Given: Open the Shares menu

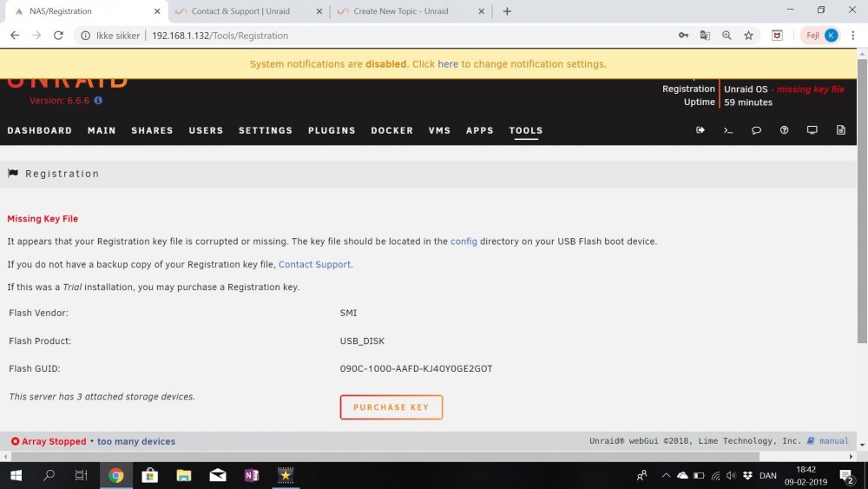Looking at the screenshot, I should coord(152,130).
